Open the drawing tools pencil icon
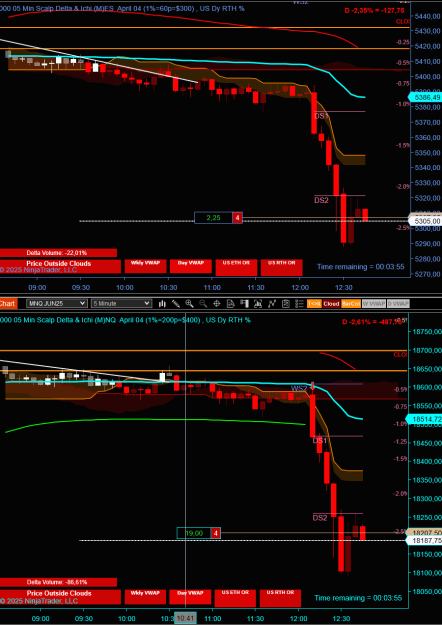Viewport: 442px width, 625px height. [176, 304]
